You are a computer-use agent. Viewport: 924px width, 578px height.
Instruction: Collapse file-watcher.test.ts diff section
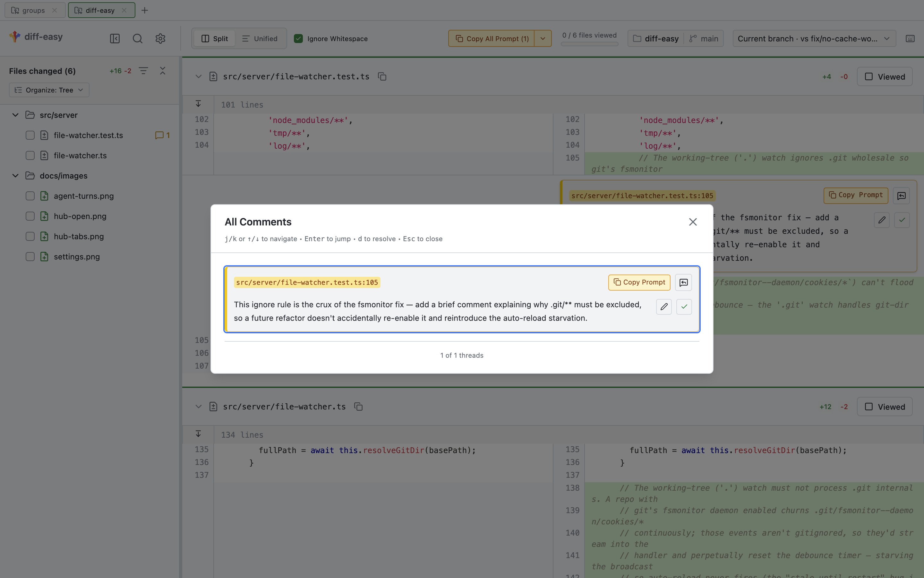[x=198, y=76]
